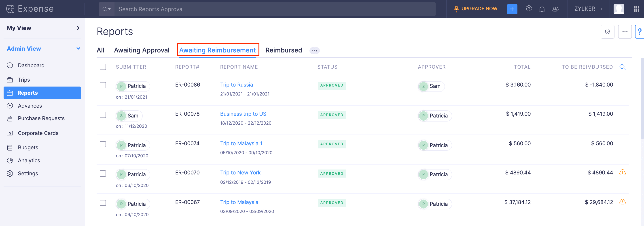Open the Analytics section
This screenshot has width=644, height=226.
tap(29, 160)
